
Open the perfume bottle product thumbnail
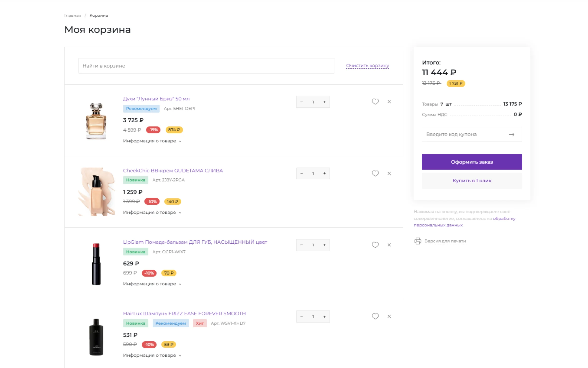pyautogui.click(x=96, y=121)
